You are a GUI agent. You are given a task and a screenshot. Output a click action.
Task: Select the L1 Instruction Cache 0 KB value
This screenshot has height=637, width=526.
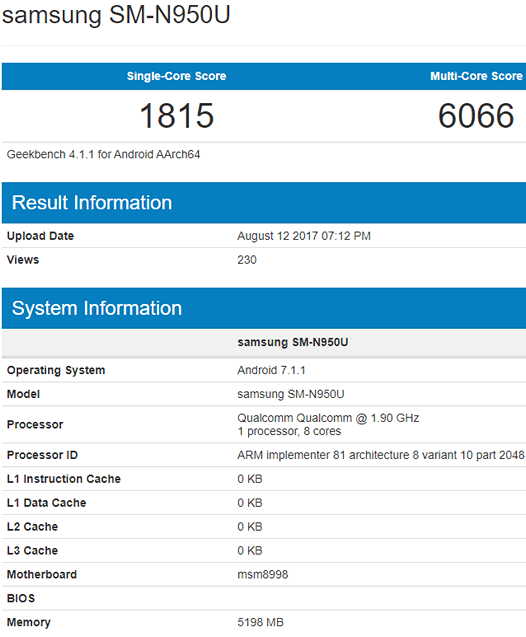pos(250,479)
